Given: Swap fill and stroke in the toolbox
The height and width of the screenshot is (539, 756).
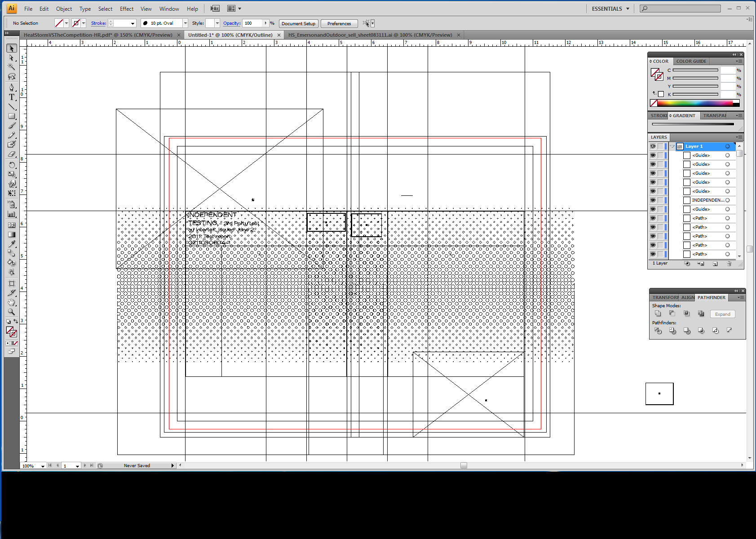Looking at the screenshot, I should coord(16,321).
